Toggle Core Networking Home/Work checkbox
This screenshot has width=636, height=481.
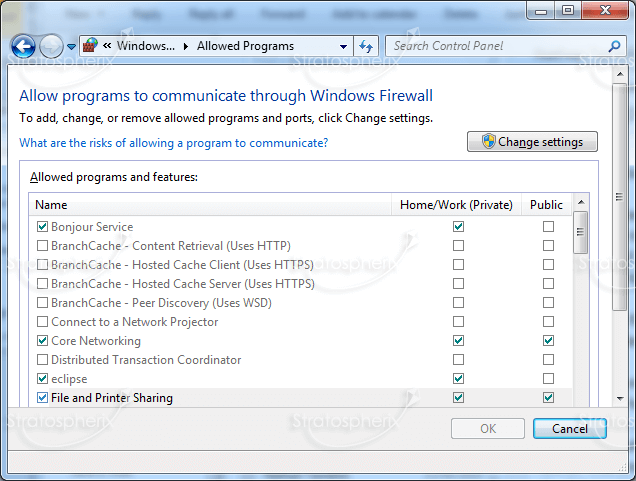[458, 340]
